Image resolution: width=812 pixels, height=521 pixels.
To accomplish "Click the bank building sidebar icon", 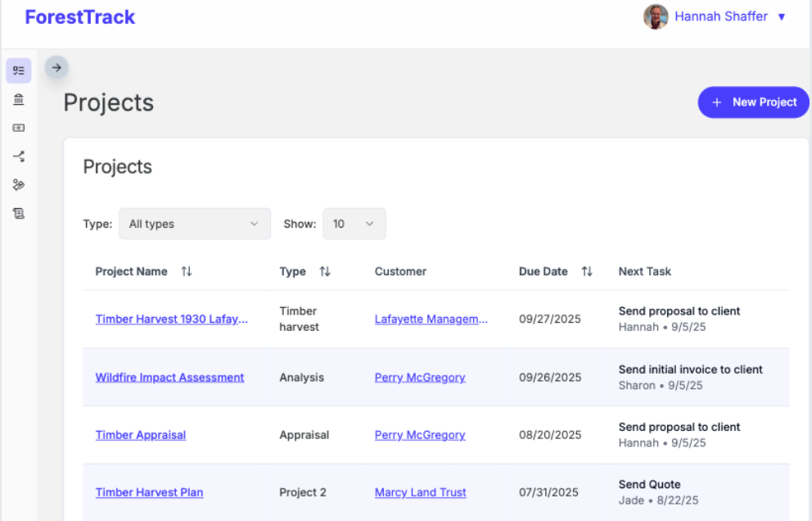I will pos(18,99).
